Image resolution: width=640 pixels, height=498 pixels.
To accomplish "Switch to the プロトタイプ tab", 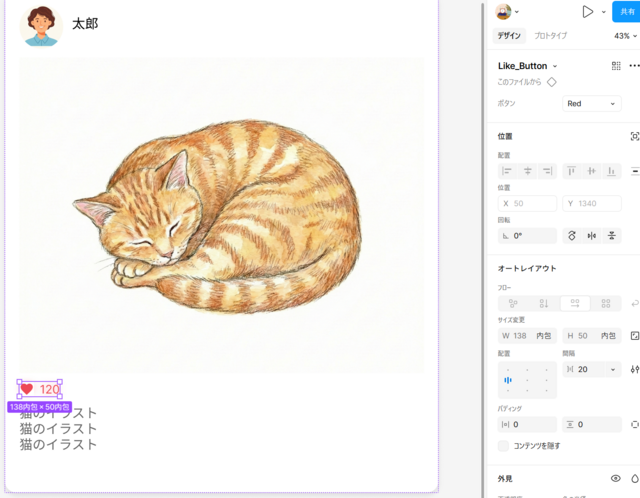I will (550, 36).
